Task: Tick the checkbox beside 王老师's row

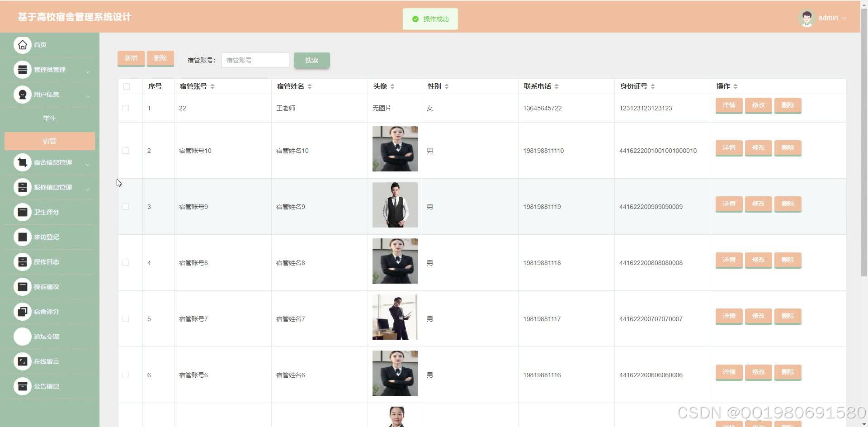Action: coord(127,108)
